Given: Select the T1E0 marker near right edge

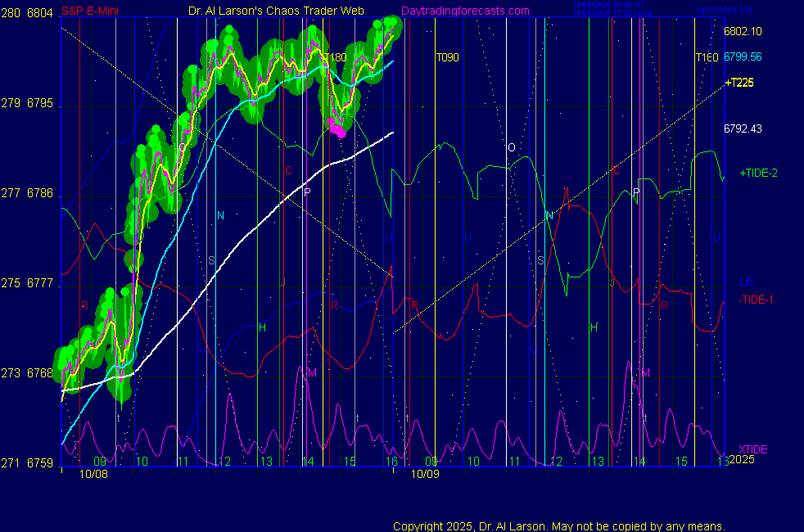Looking at the screenshot, I should (707, 58).
